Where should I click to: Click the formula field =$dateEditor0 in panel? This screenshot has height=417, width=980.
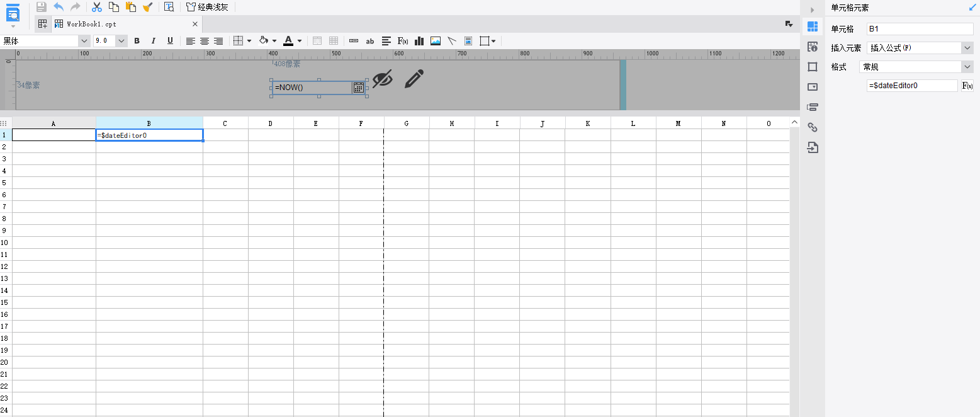click(x=912, y=86)
